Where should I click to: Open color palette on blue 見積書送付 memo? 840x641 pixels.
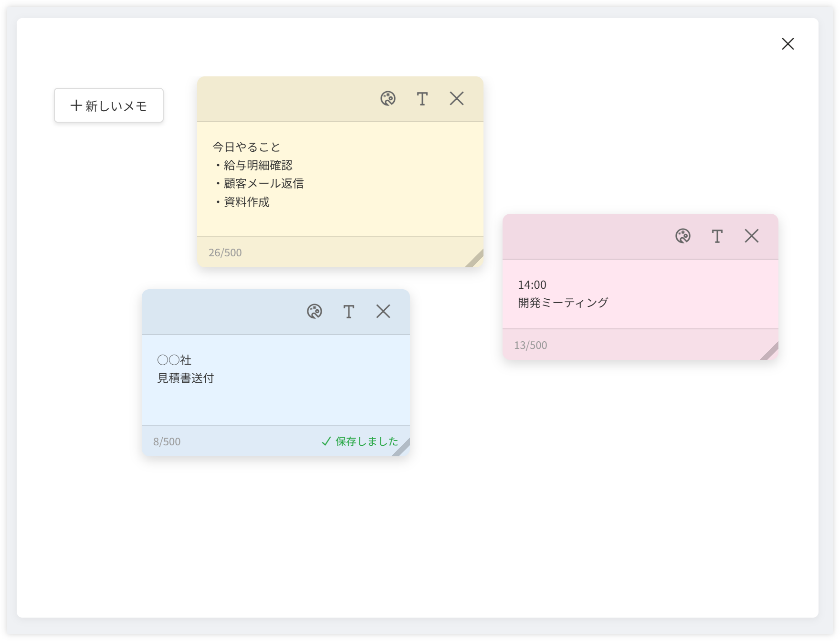click(314, 312)
